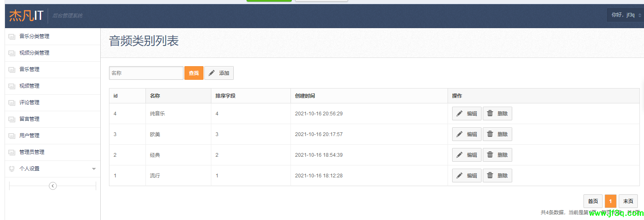Open the 你好, jf3q user dropdown
644x220 pixels.
pyautogui.click(x=626, y=15)
